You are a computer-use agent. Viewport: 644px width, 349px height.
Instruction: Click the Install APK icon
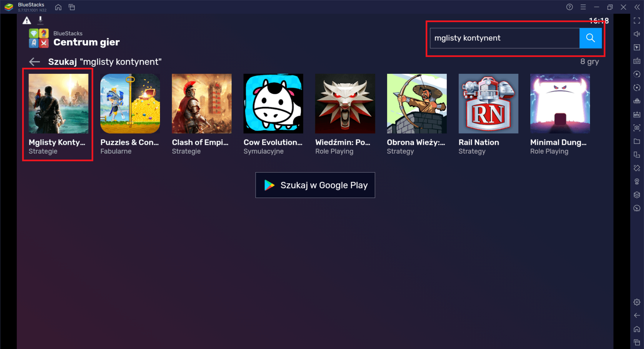637,114
